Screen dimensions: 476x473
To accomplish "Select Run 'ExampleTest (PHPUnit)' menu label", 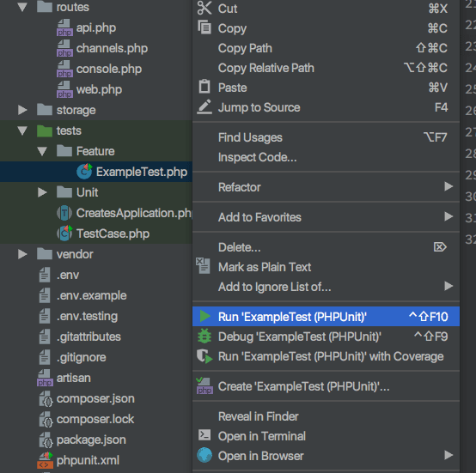I will pyautogui.click(x=292, y=317).
